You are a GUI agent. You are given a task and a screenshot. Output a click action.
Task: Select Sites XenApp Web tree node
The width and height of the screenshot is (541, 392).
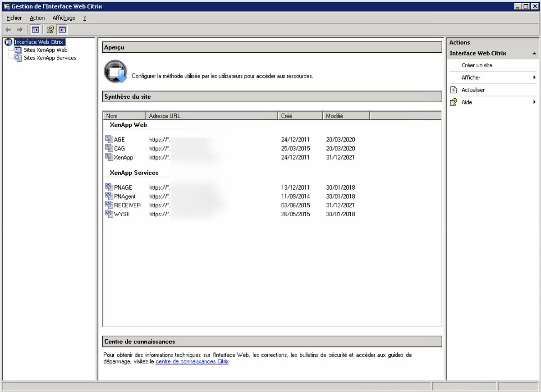coord(46,50)
